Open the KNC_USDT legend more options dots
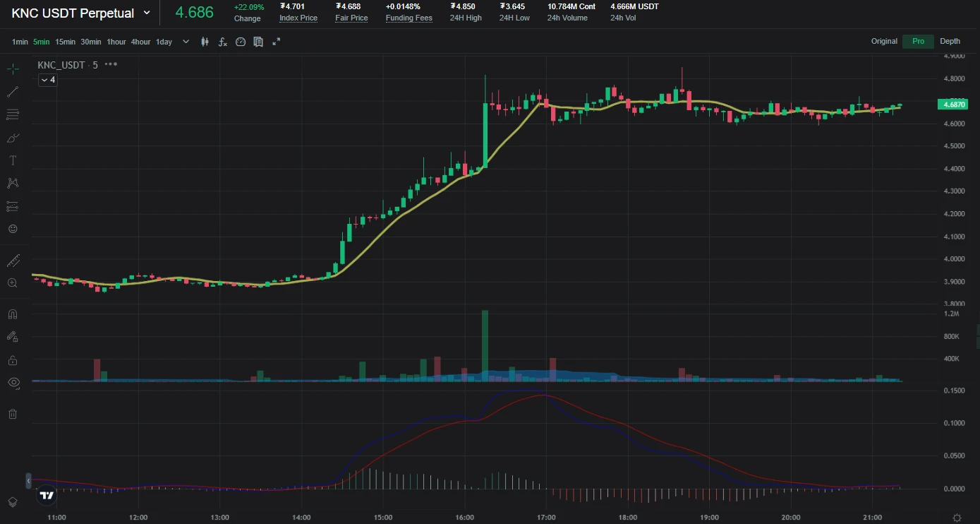 pos(111,64)
